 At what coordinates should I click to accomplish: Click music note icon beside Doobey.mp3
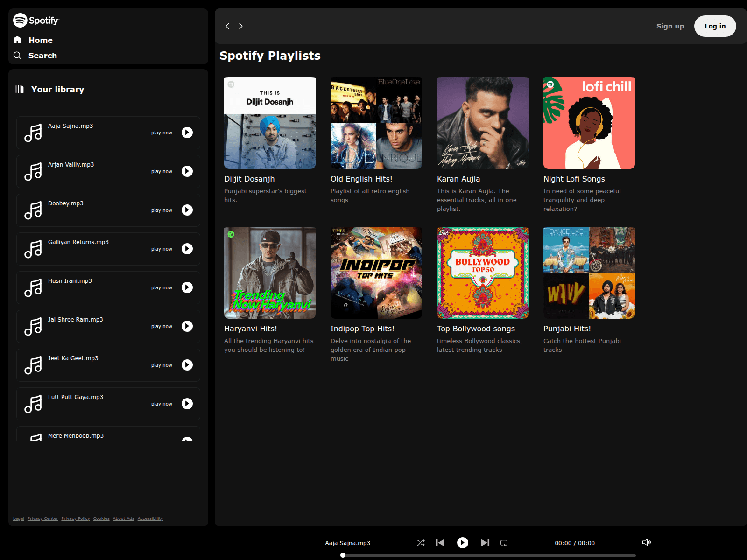pos(33,210)
